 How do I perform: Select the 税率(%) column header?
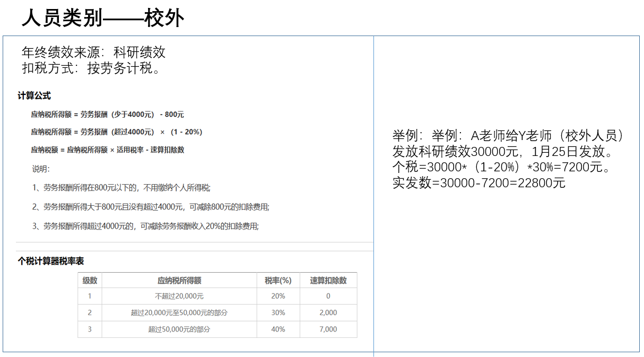coord(278,280)
